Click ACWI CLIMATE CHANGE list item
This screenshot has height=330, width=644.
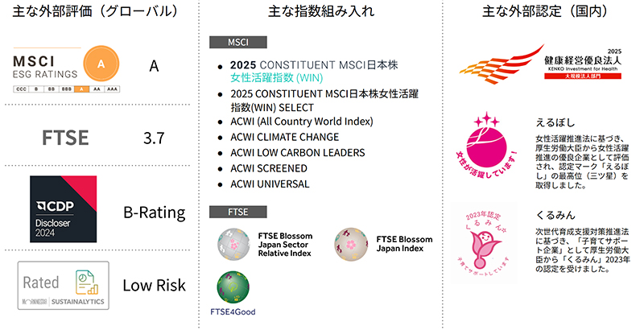pyautogui.click(x=285, y=137)
